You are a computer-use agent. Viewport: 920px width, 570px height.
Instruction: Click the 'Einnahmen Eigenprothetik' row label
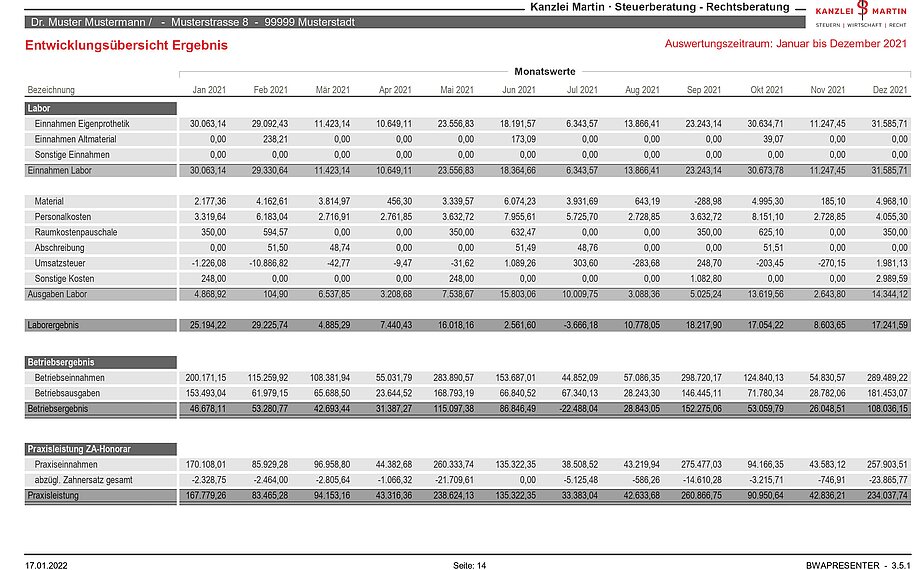[x=82, y=124]
